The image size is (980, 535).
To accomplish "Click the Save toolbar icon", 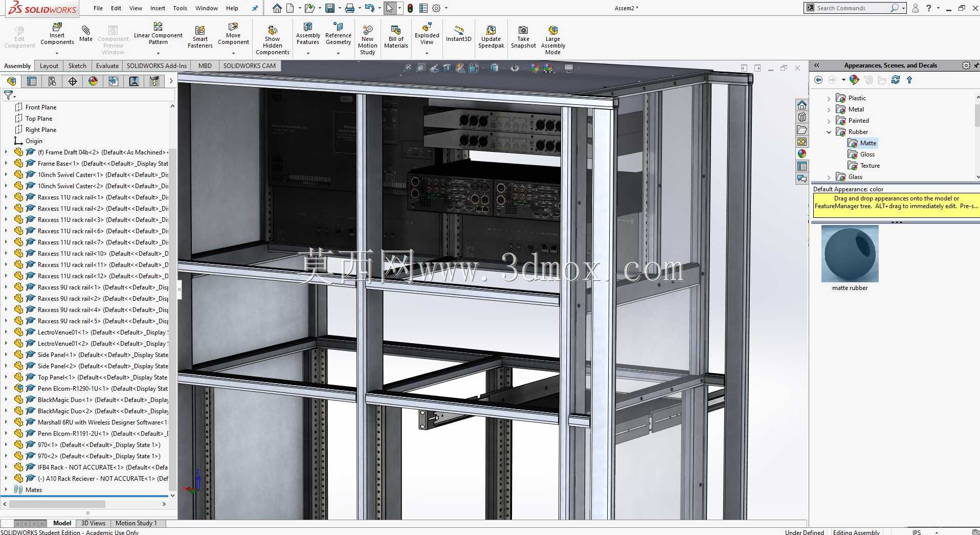I will point(330,8).
